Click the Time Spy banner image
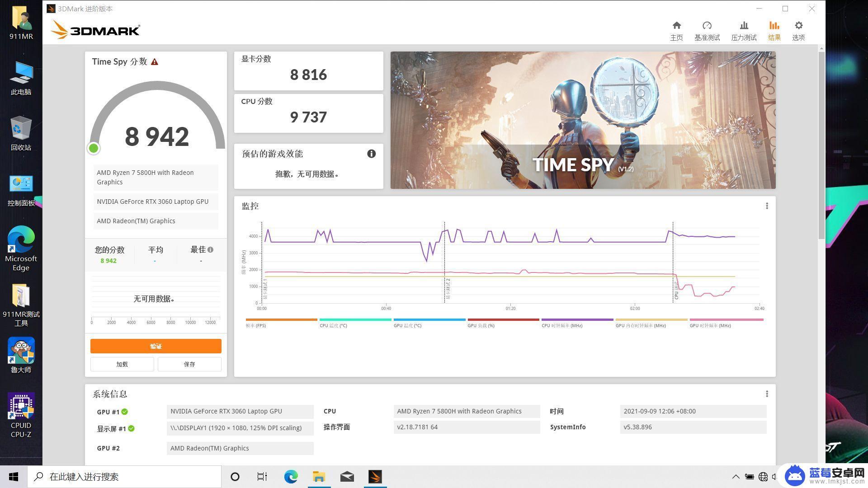This screenshot has height=488, width=868. pos(583,120)
